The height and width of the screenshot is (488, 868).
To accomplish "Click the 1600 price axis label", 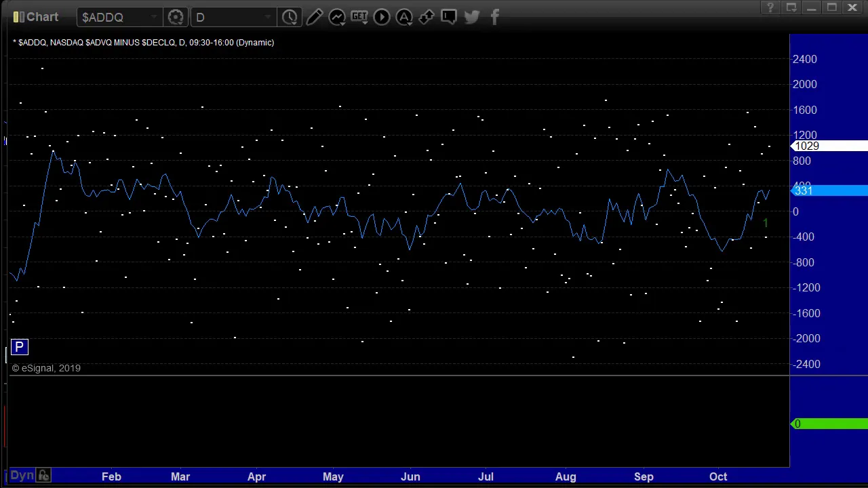I will click(x=805, y=110).
